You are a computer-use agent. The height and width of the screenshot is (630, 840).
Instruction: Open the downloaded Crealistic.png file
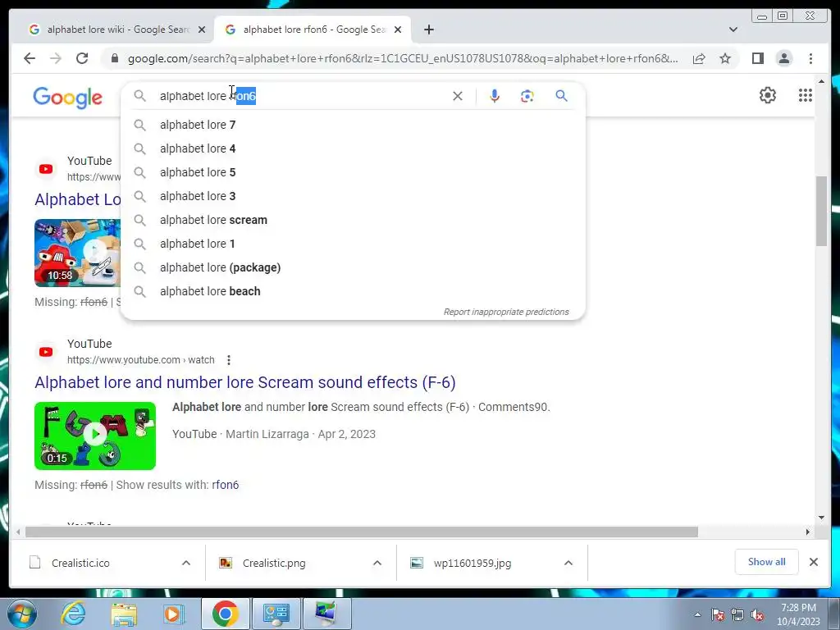(x=274, y=563)
